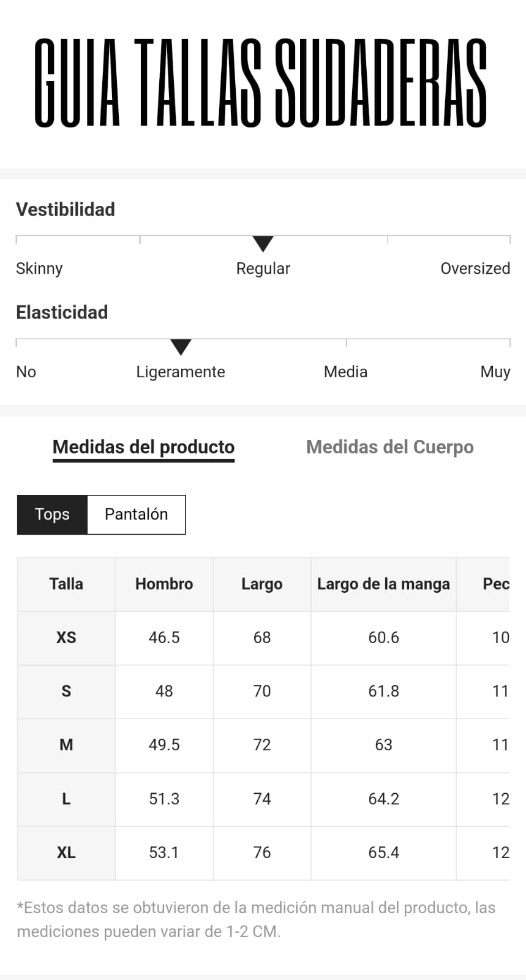The width and height of the screenshot is (526, 980).
Task: Select the M size row label
Action: pyautogui.click(x=66, y=745)
